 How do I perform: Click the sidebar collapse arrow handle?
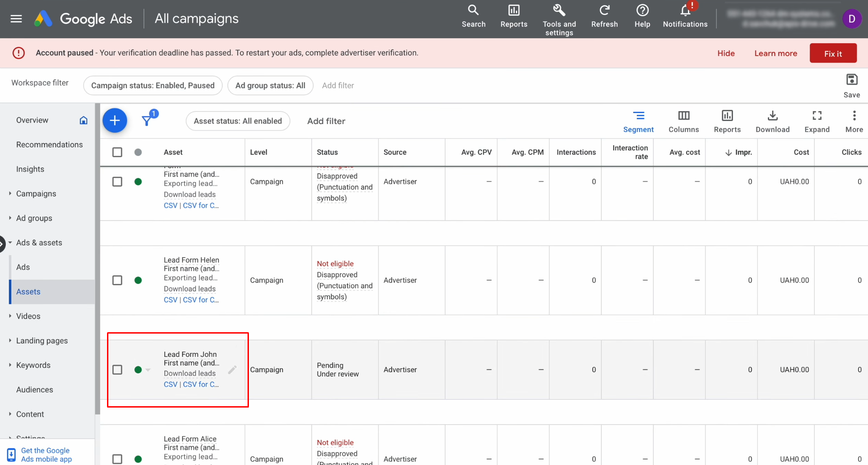click(x=2, y=244)
